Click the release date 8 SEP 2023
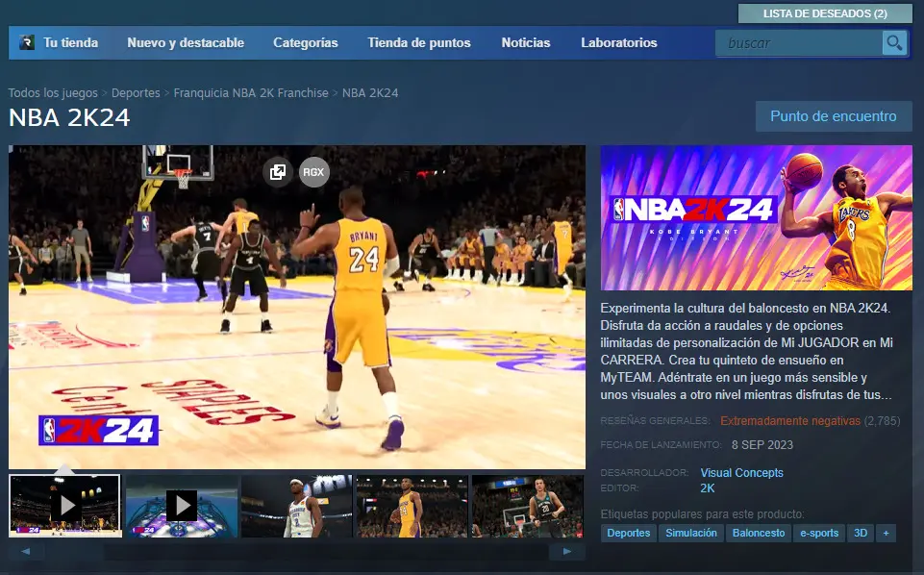The width and height of the screenshot is (924, 575). click(762, 445)
